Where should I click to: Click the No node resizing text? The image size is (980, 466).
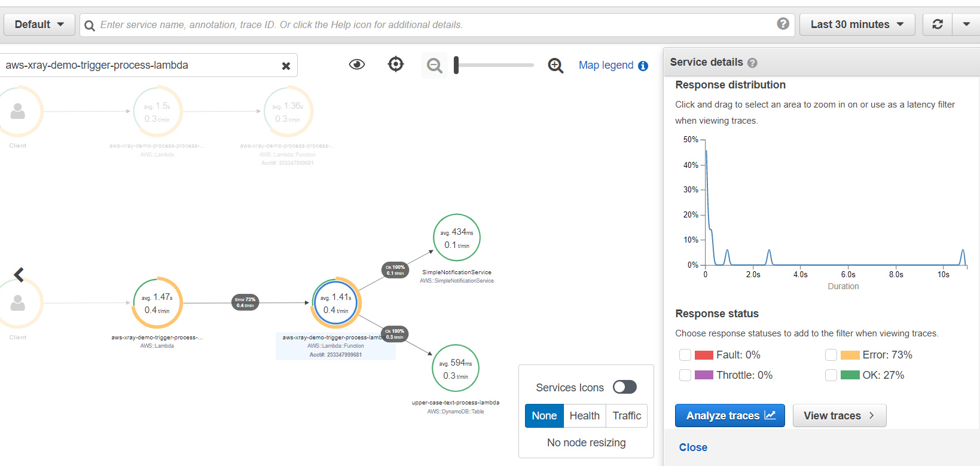tap(586, 443)
